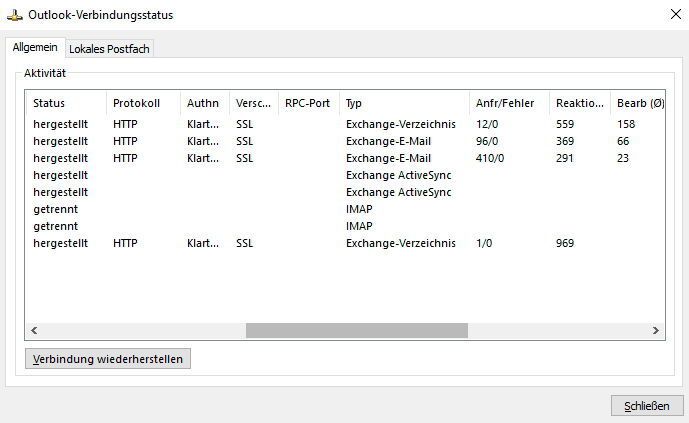Click the SSL cell in the last row
This screenshot has height=423, width=689.
pos(244,243)
